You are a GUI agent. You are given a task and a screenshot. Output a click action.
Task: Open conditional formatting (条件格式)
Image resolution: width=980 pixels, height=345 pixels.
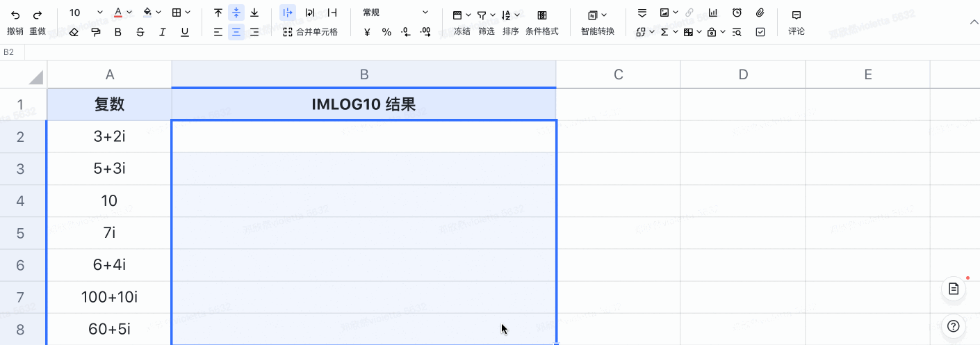[542, 22]
